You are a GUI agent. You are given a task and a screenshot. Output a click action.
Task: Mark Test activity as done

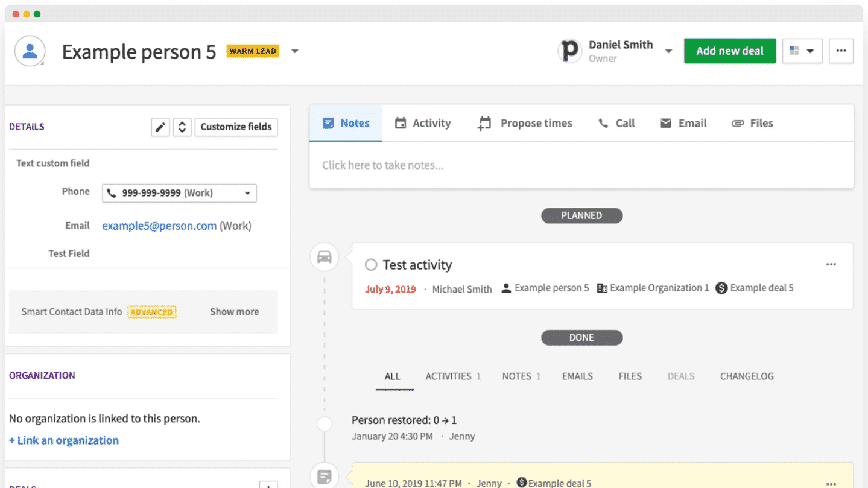click(371, 265)
